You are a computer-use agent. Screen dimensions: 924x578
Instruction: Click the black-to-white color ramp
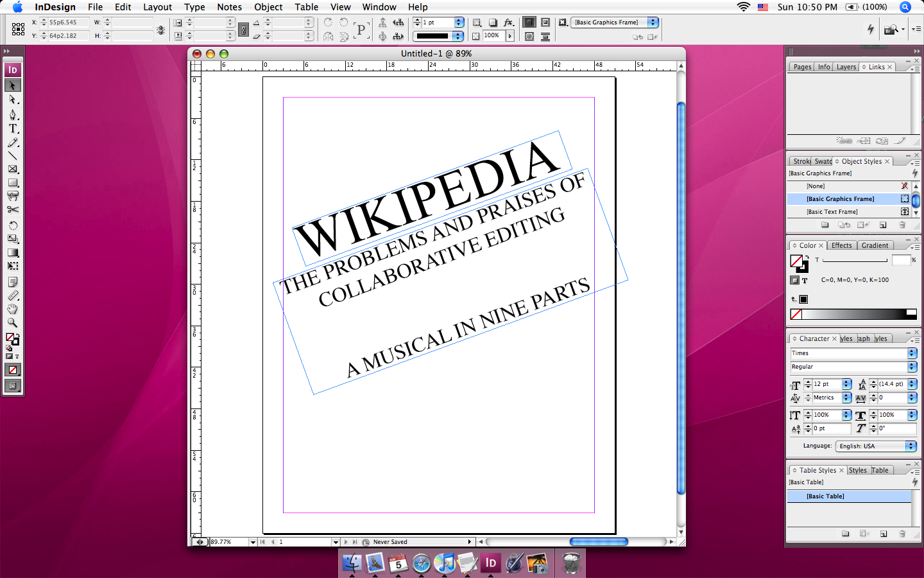pyautogui.click(x=854, y=314)
